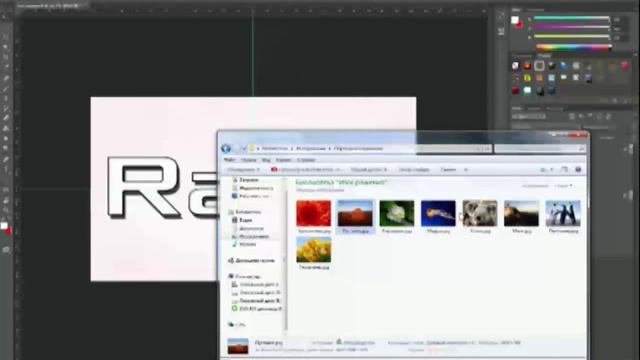Click the Explorer forward navigation button
The height and width of the screenshot is (360, 640).
[238, 149]
